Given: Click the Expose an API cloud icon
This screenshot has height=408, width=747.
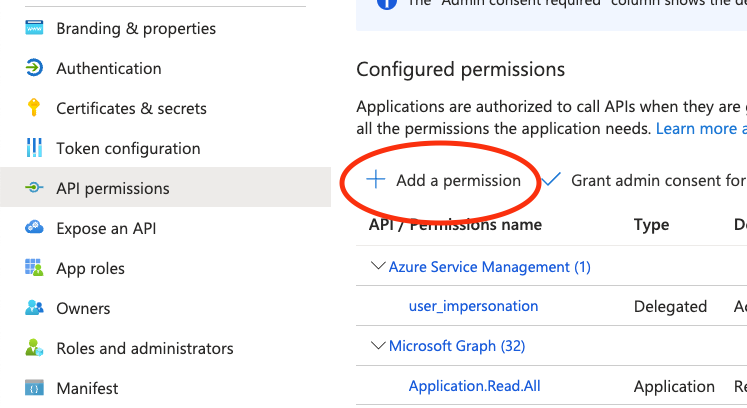Looking at the screenshot, I should pyautogui.click(x=34, y=227).
